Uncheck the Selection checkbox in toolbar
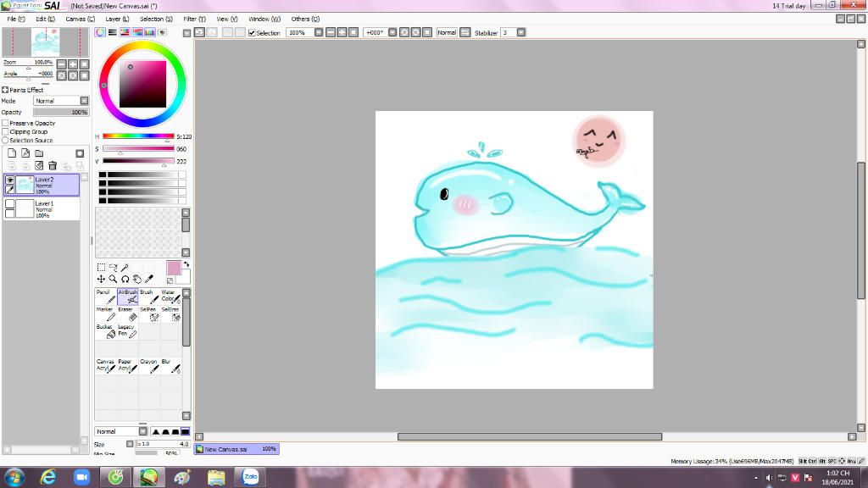The width and height of the screenshot is (868, 488). 252,33
